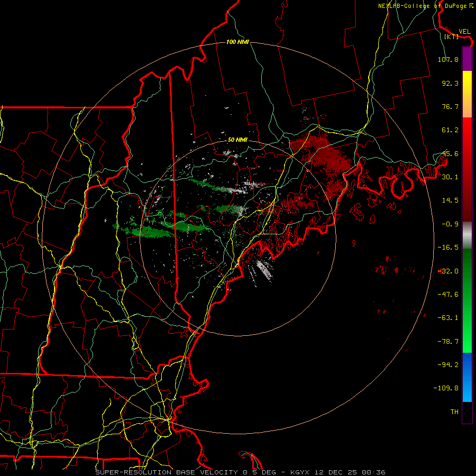
Task: Select the -109.8 velocity scale value
Action: tap(446, 388)
